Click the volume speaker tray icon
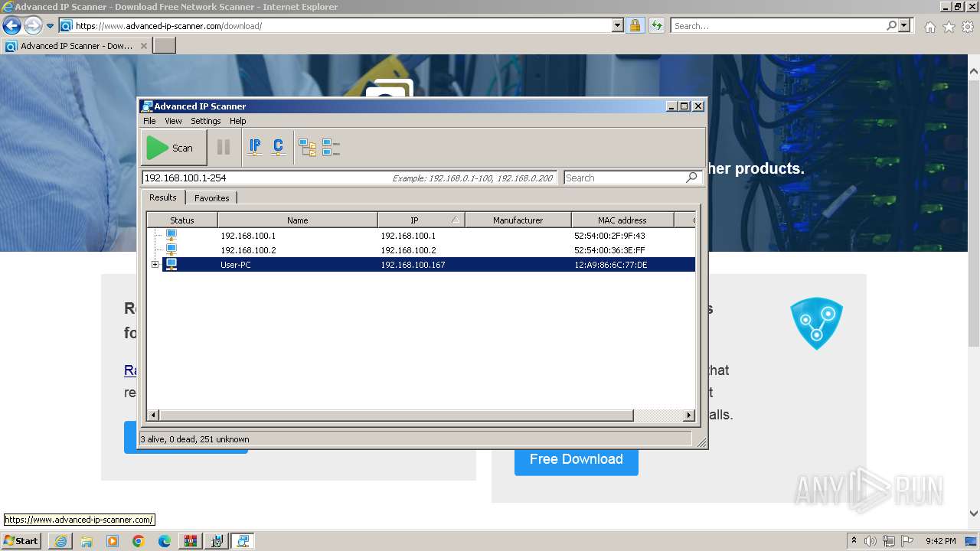This screenshot has width=980, height=551. pos(871,541)
